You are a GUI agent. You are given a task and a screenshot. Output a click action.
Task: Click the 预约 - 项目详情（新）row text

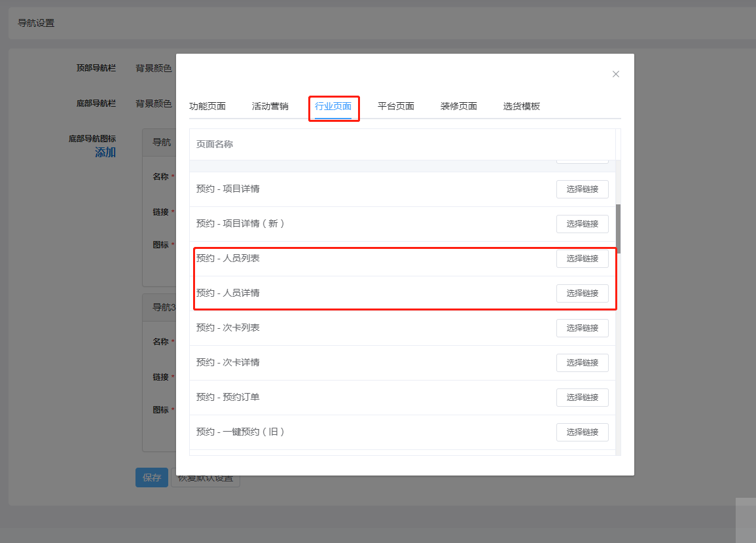pyautogui.click(x=241, y=223)
